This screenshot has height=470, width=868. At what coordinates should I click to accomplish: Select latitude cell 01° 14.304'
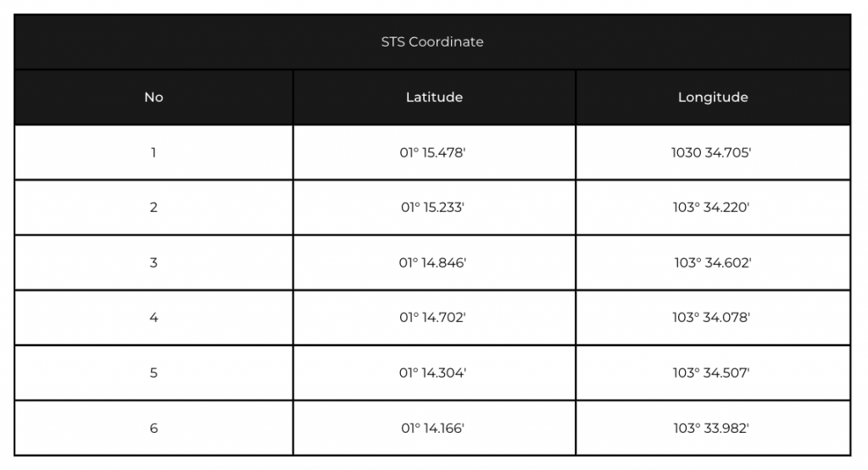pos(434,373)
